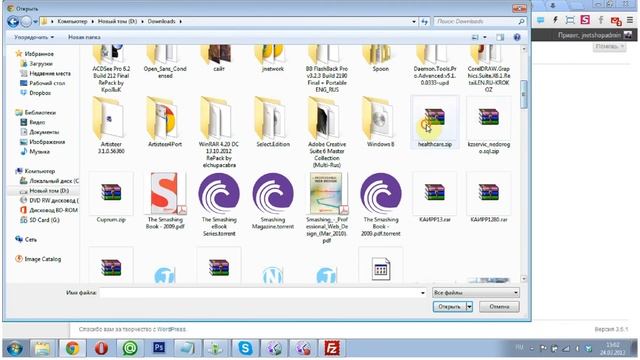Select the Cuprum.zip archive
This screenshot has width=640, height=360.
tap(111, 198)
